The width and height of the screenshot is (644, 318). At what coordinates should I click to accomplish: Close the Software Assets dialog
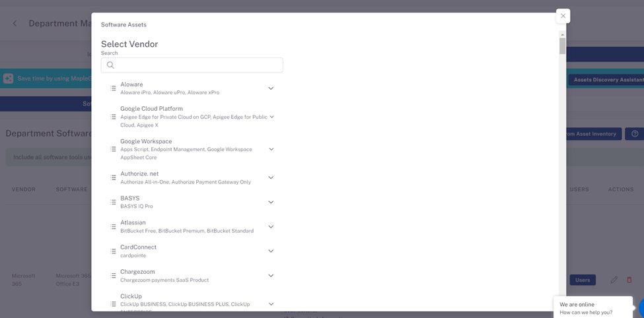(563, 16)
